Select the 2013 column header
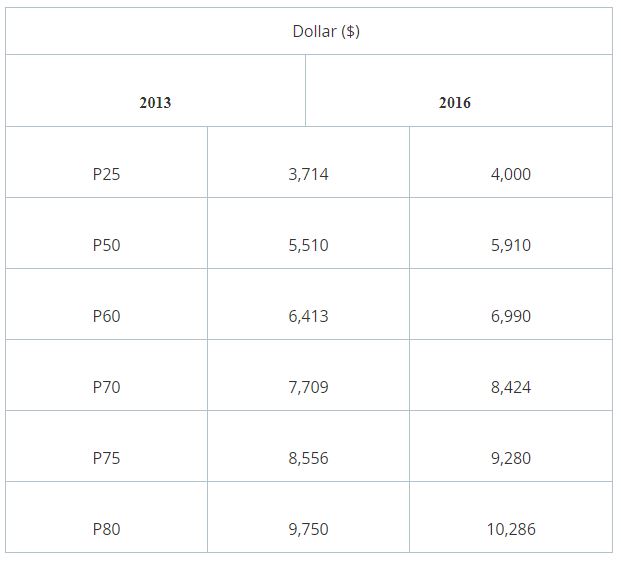Screen dimensions: 621x561 155,91
